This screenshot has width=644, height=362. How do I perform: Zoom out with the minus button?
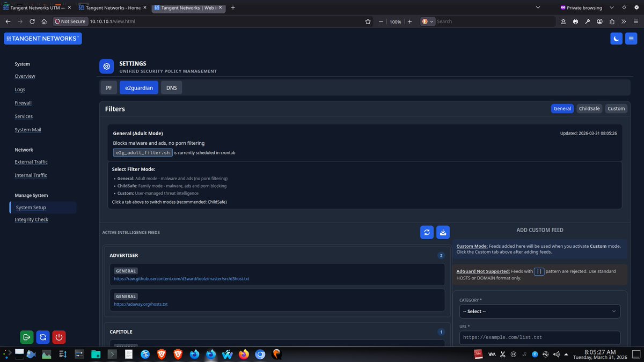click(x=381, y=21)
